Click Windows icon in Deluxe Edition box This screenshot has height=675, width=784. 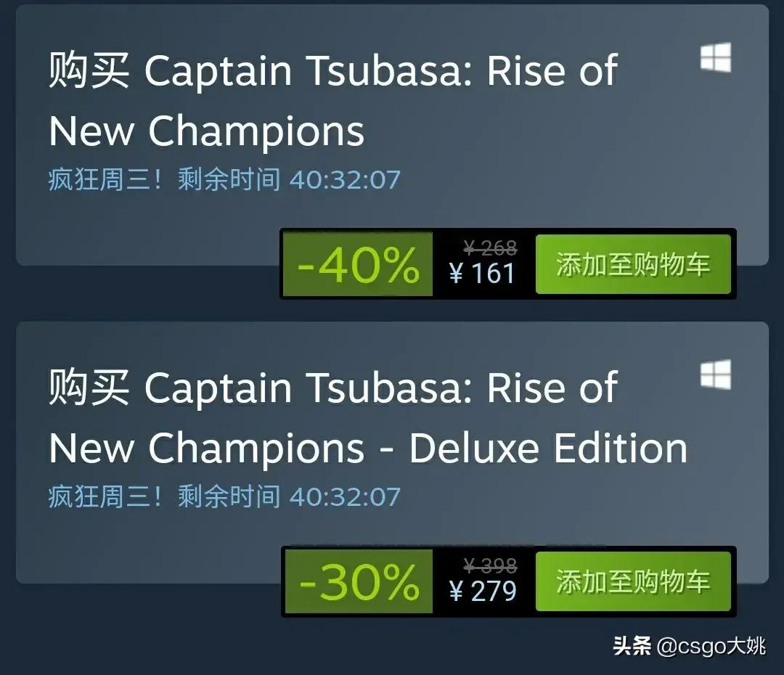tap(716, 375)
